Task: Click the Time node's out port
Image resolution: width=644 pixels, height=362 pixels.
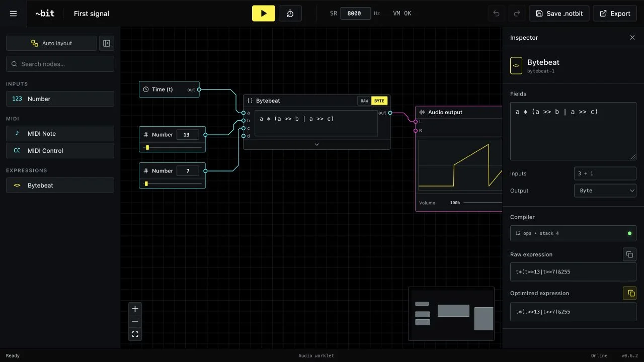Action: click(199, 89)
